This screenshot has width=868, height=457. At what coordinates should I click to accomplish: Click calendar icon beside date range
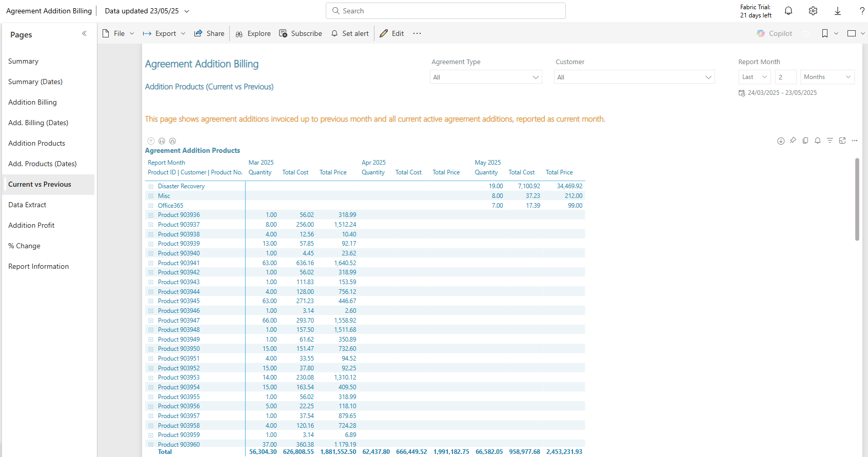742,93
